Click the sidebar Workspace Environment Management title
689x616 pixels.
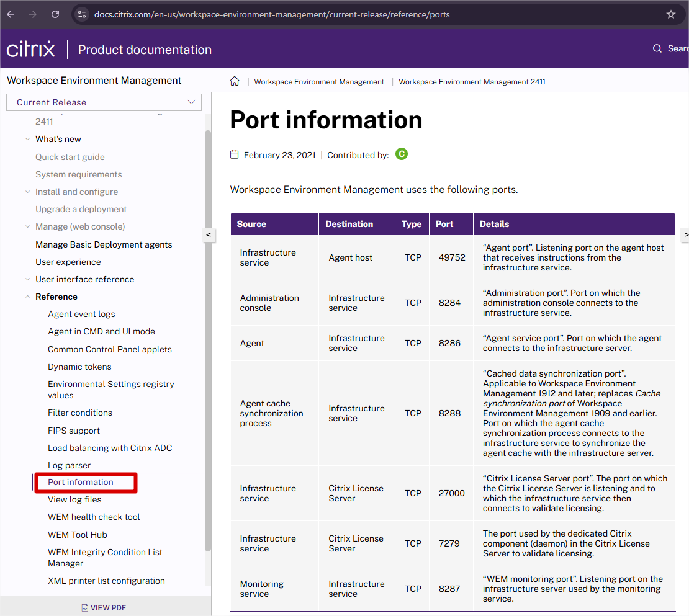coord(94,81)
